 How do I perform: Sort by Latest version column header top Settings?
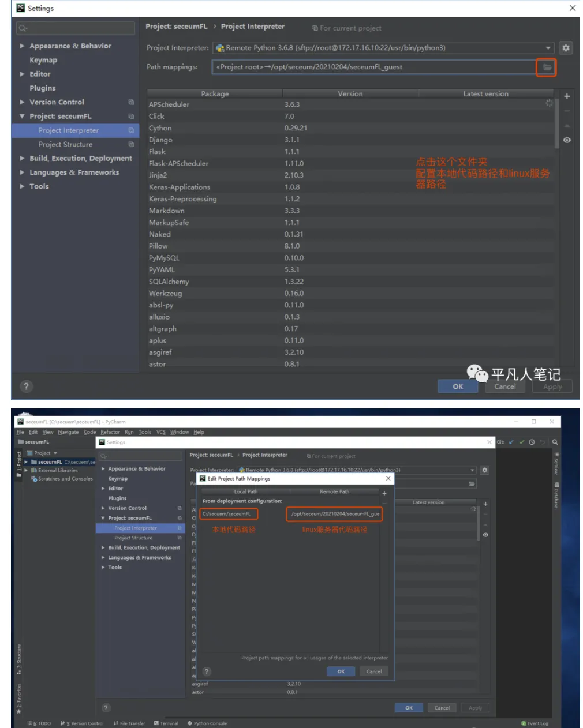pos(485,93)
